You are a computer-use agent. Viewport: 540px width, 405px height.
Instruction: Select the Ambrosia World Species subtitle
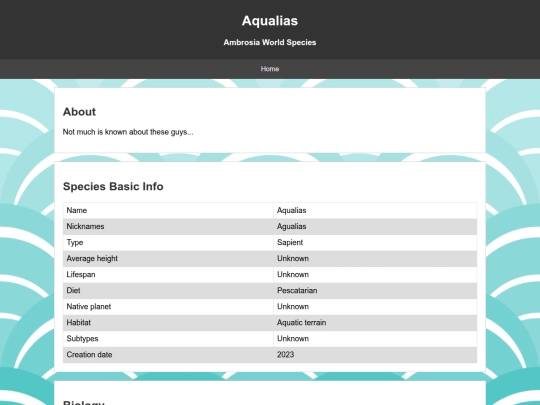pos(270,42)
